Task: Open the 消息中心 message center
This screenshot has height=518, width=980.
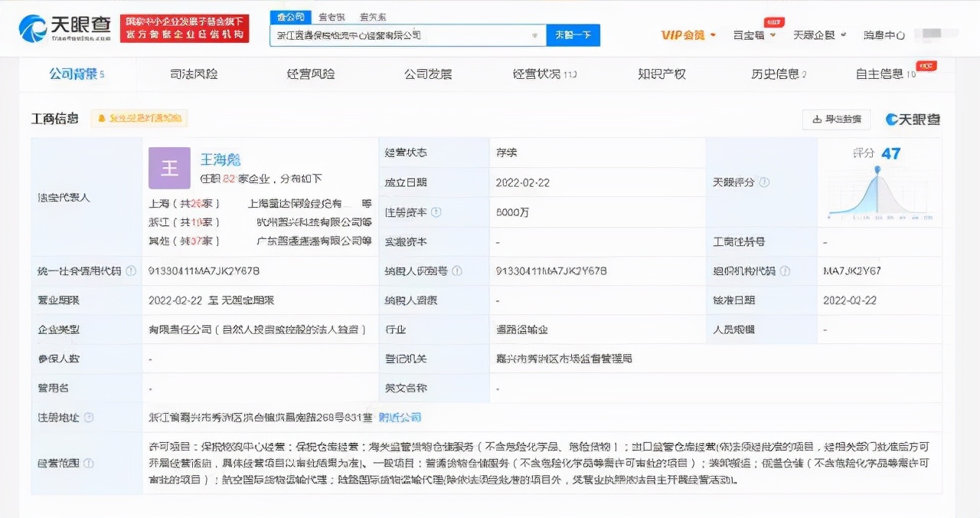Action: (x=884, y=34)
